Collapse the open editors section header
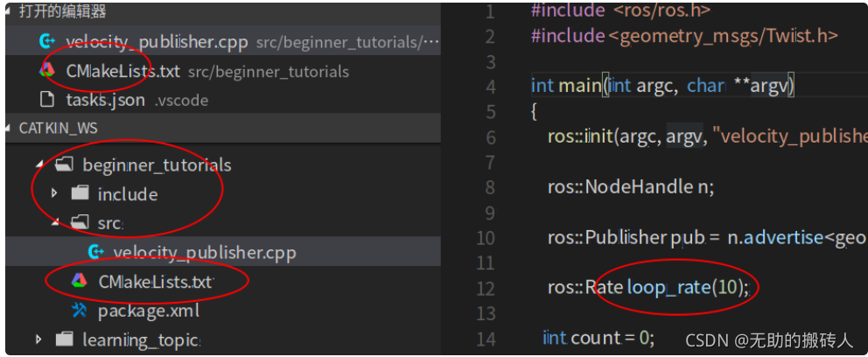The image size is (868, 357). (223, 11)
